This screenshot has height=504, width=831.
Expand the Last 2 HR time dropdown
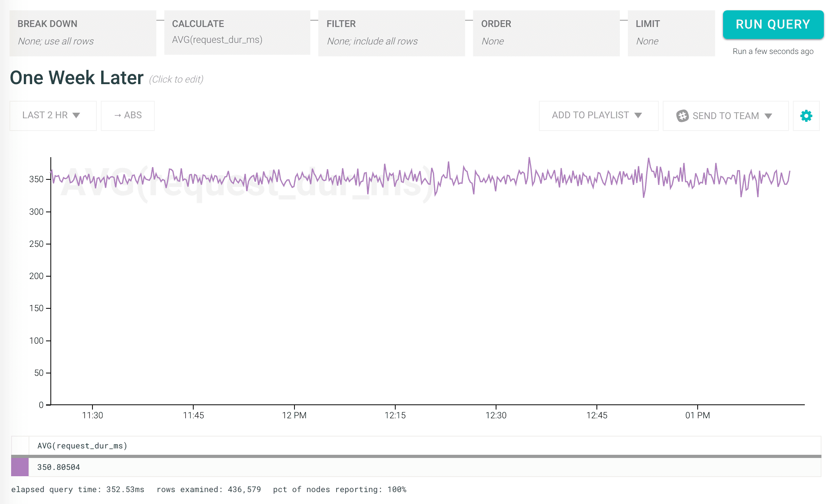53,115
